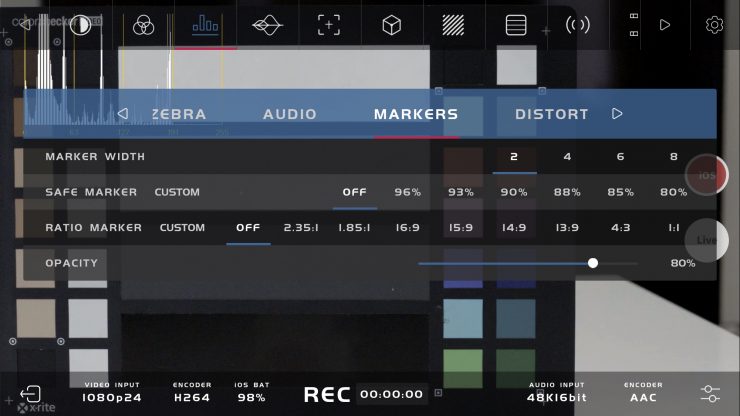
Task: Open the 3D LUT cube icon
Action: (391, 25)
